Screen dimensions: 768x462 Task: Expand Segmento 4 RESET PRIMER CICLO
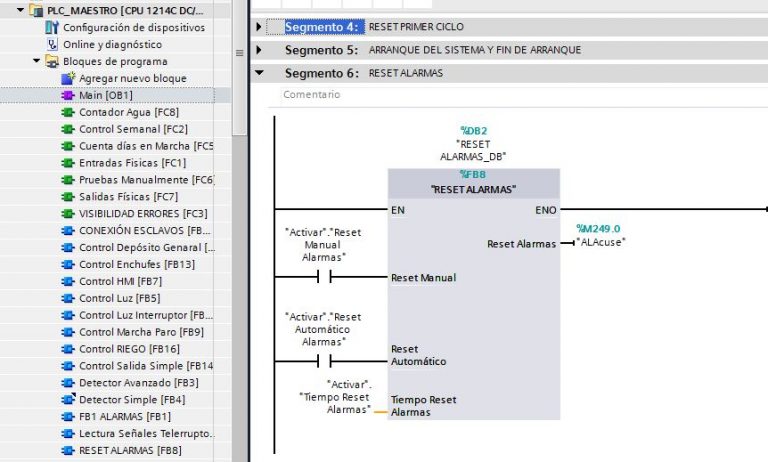pos(260,26)
